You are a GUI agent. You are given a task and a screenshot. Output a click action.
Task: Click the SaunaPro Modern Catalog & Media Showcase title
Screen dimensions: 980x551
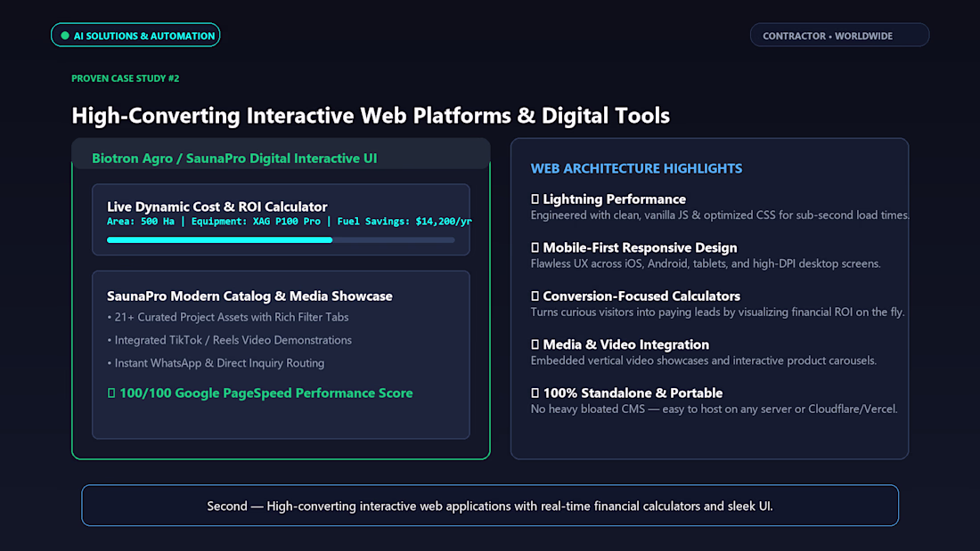coord(249,296)
